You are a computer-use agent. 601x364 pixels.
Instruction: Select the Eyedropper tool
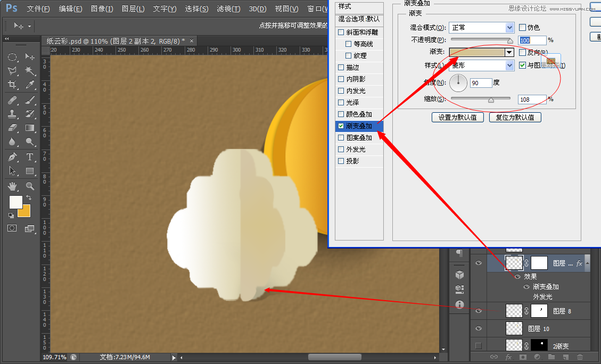(30, 85)
